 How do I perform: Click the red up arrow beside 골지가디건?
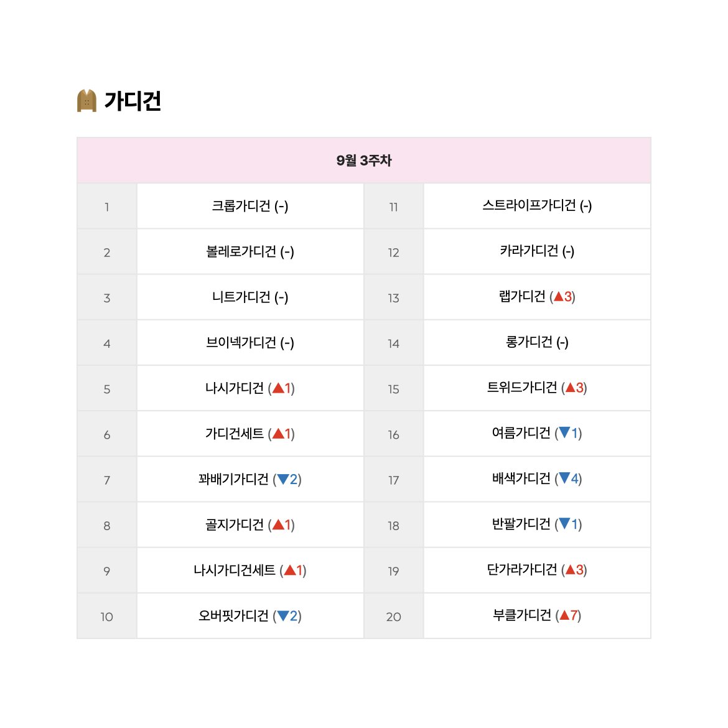278,525
